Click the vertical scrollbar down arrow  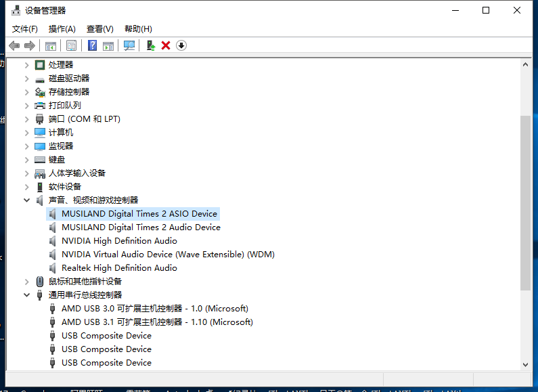coord(526,364)
